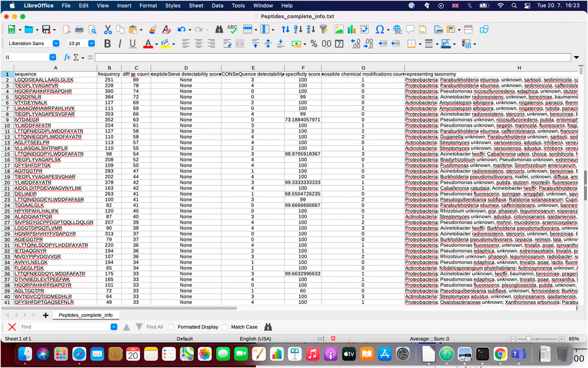
Task: Apply yellow background highlight color swatch
Action: pos(165,44)
